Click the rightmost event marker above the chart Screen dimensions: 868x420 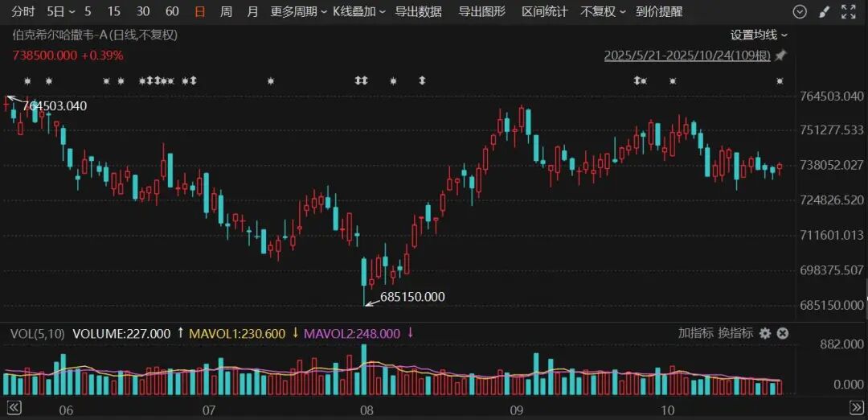780,81
